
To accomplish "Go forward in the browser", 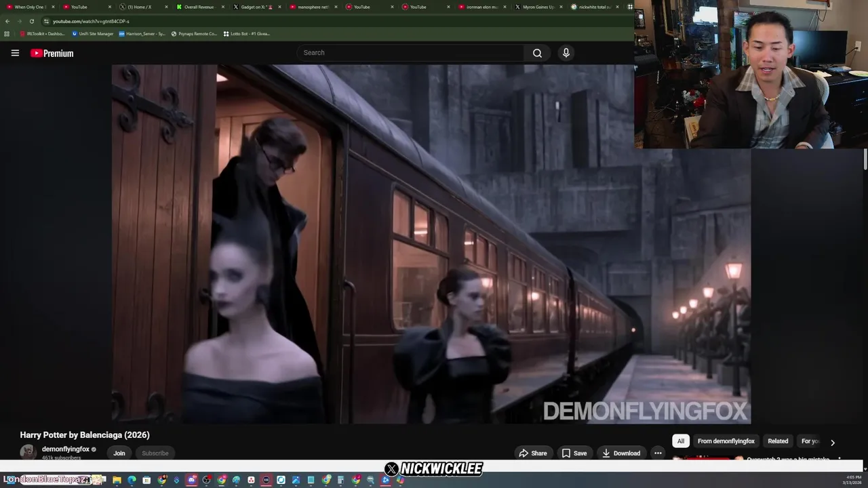I will click(19, 21).
